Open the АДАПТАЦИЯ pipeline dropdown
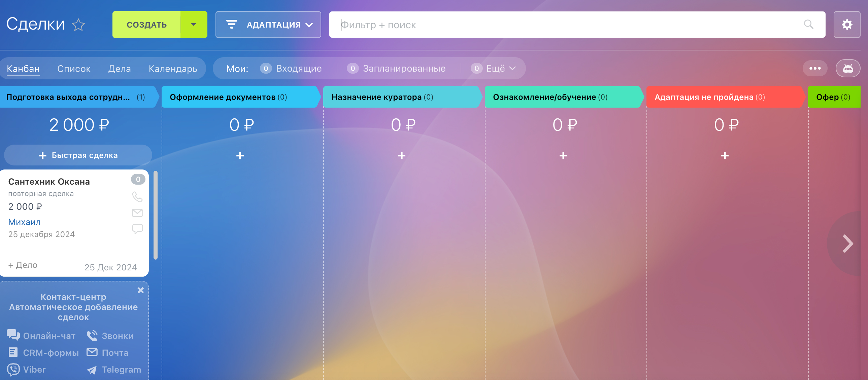 [268, 25]
